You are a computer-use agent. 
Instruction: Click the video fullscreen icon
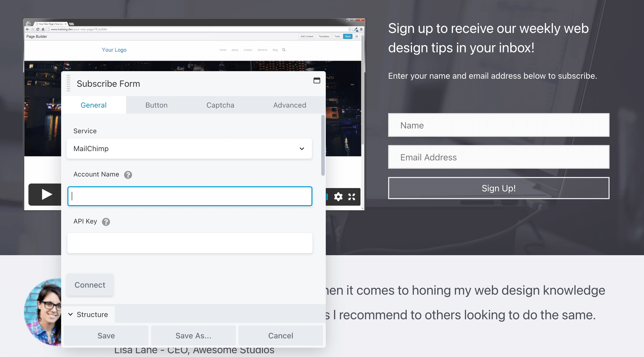pos(351,197)
